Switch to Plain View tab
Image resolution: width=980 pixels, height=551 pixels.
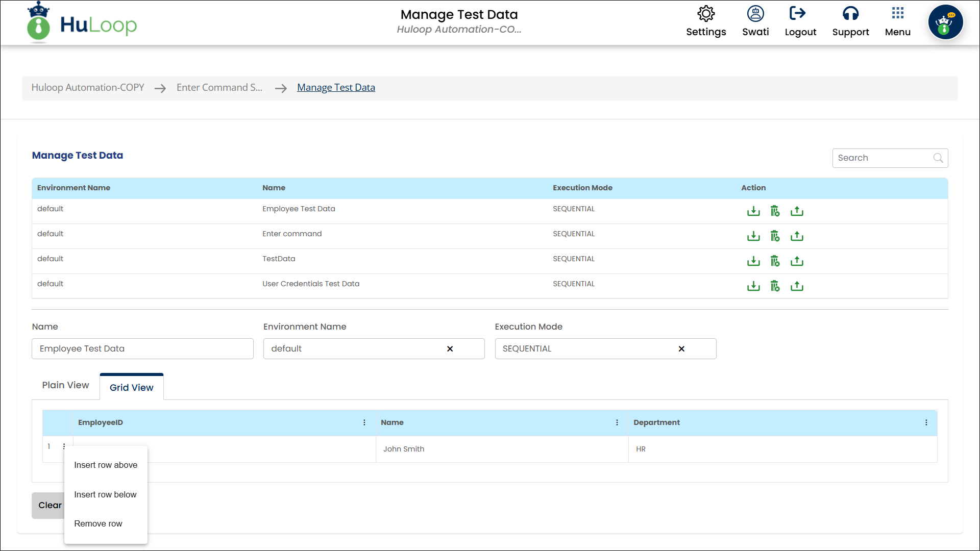pyautogui.click(x=65, y=385)
